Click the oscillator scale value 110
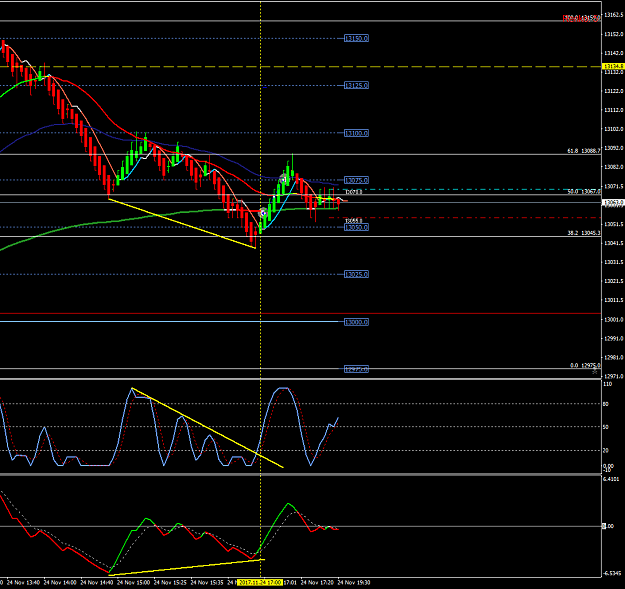The width and height of the screenshot is (625, 589). [607, 384]
